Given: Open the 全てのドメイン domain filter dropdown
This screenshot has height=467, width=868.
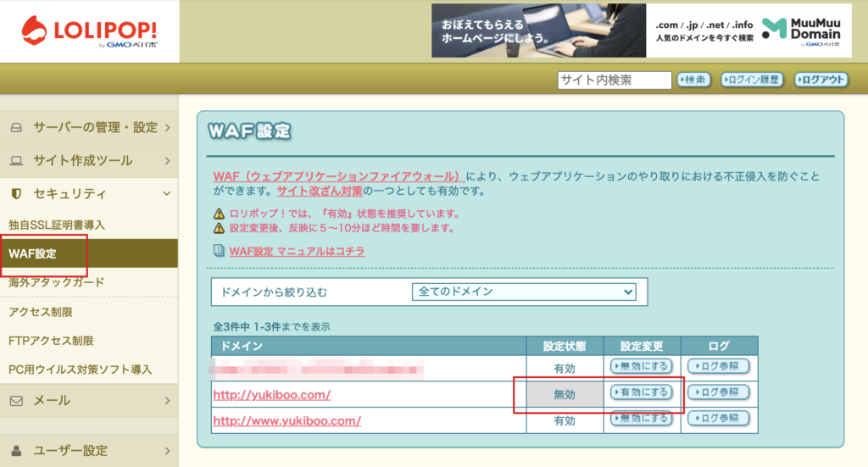Looking at the screenshot, I should [x=524, y=292].
